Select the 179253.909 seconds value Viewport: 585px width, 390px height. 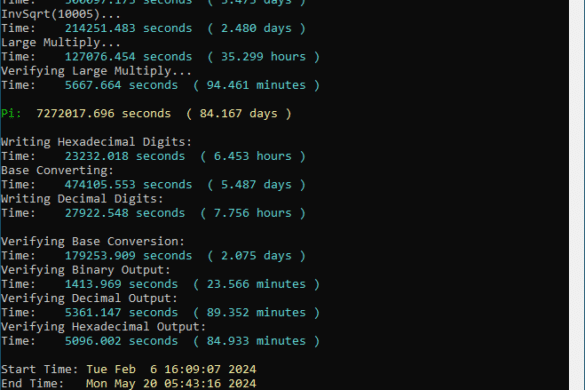128,256
